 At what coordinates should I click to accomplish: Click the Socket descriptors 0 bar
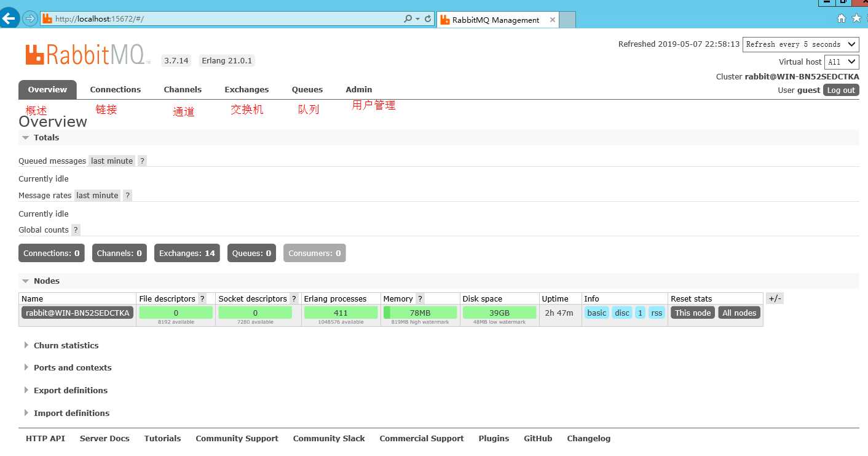point(255,313)
